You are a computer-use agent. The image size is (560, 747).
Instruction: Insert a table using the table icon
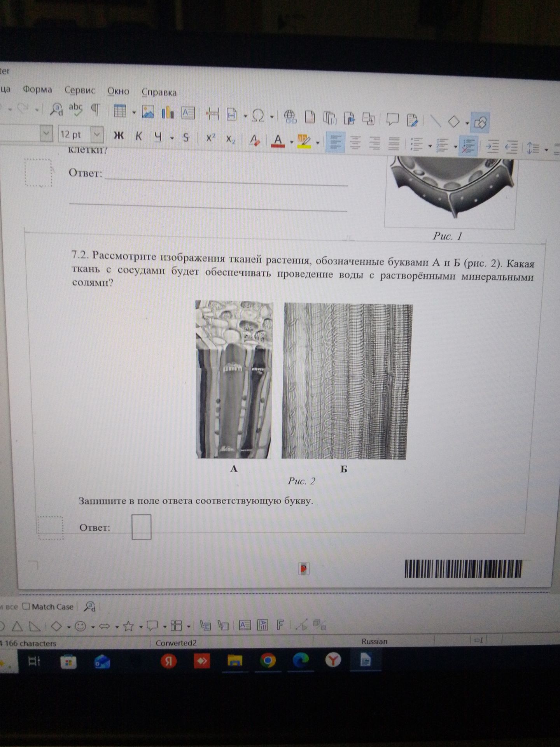(120, 111)
